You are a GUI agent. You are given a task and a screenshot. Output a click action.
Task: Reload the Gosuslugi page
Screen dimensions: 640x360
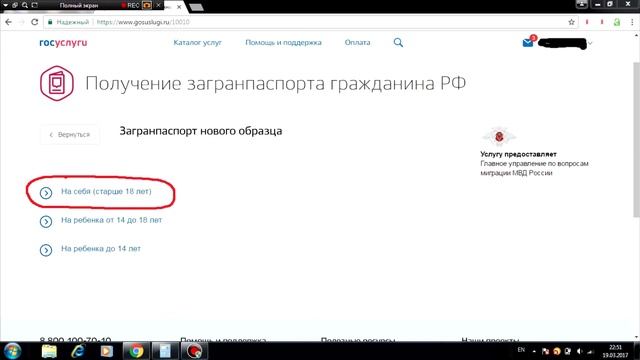click(x=35, y=22)
